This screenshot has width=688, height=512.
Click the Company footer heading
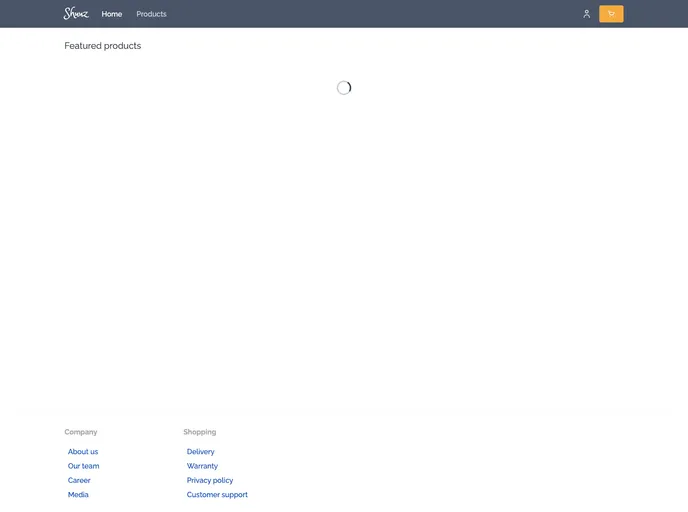[x=81, y=432]
